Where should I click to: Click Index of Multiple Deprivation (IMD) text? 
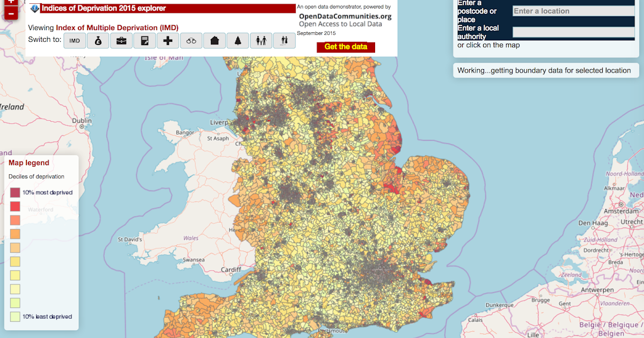[x=117, y=27]
